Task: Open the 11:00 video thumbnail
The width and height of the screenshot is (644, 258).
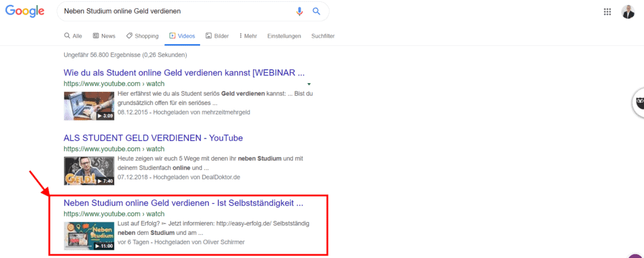Action: pos(89,236)
